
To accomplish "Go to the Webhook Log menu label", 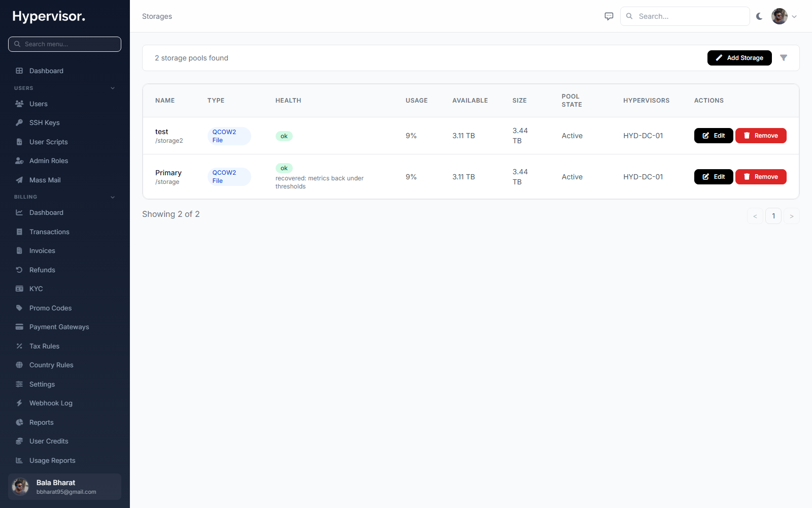I will [x=51, y=403].
